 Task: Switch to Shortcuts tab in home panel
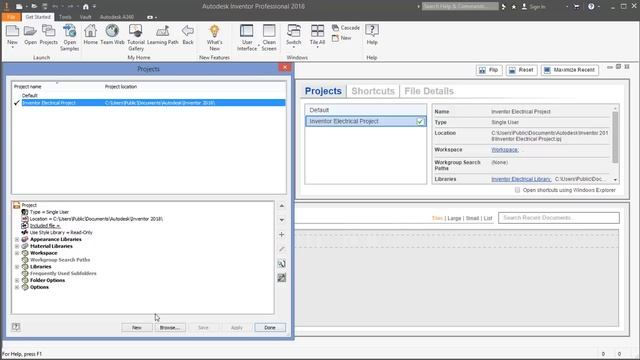pos(373,91)
